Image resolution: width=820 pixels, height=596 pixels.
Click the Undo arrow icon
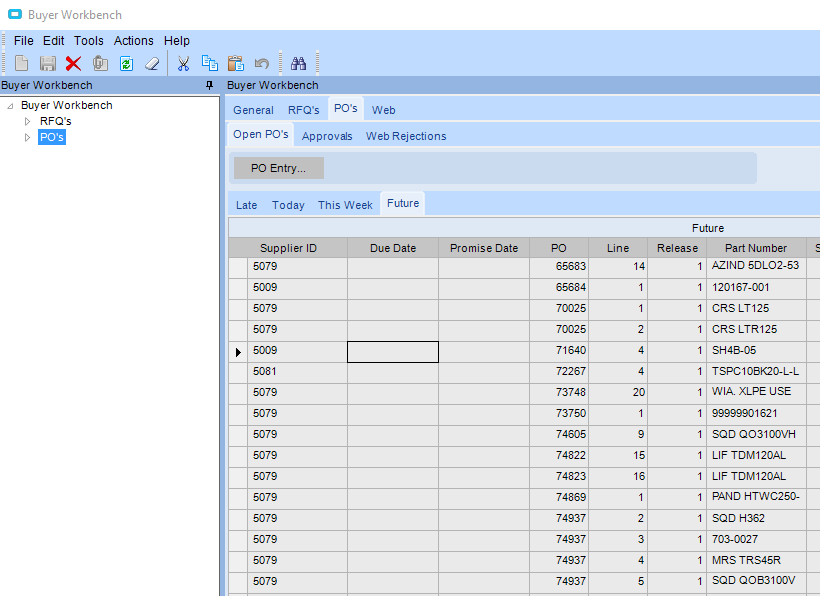261,63
